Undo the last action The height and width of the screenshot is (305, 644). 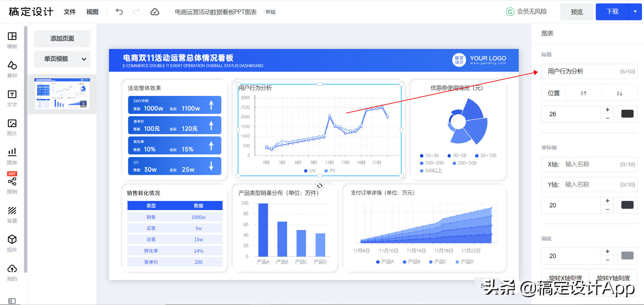(119, 12)
